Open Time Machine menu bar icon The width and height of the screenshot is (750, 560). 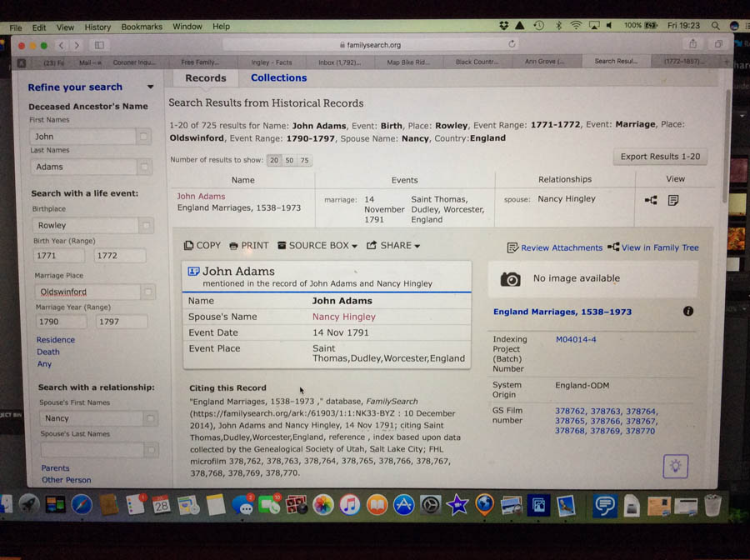(x=539, y=25)
